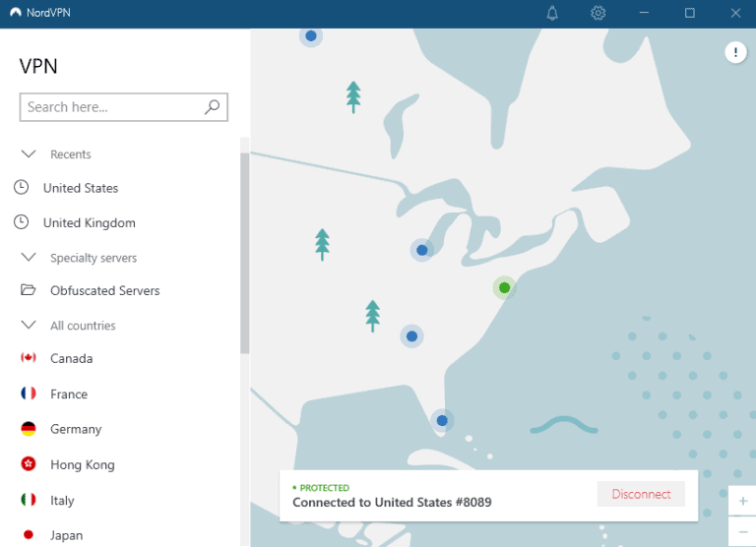Click the green connected server marker
The width and height of the screenshot is (756, 547).
tap(504, 287)
